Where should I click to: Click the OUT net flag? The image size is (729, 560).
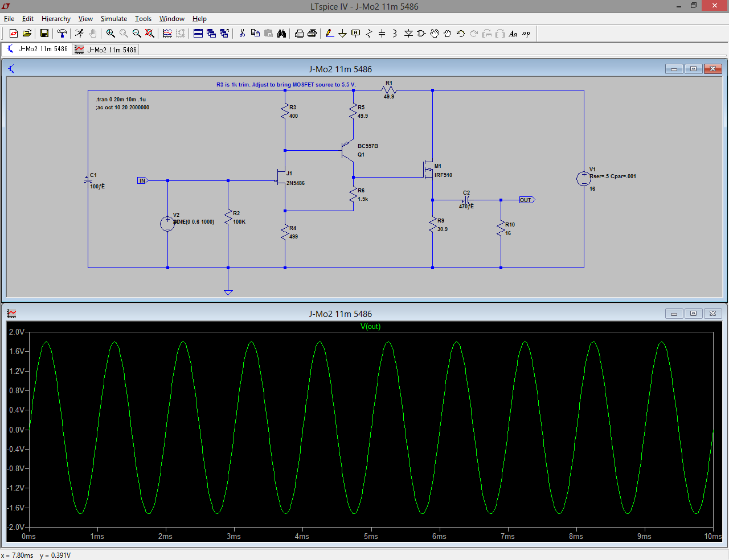click(x=527, y=200)
